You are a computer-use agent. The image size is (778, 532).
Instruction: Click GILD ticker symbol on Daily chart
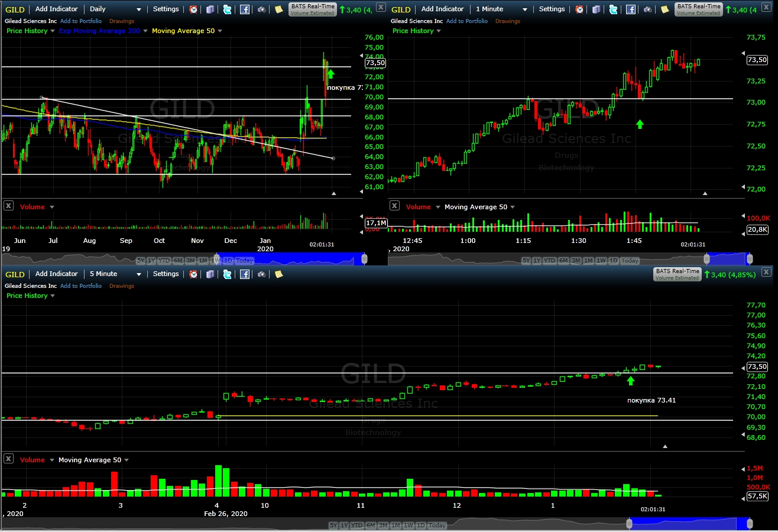click(15, 9)
